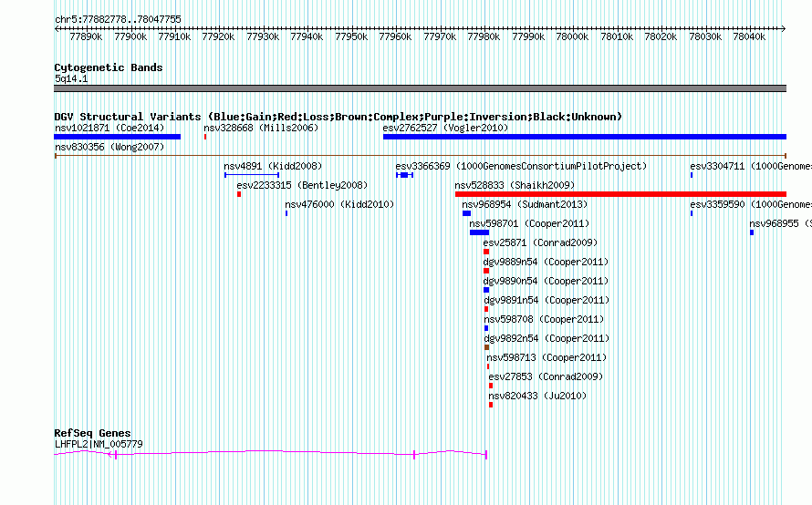Select the blue marker under dgv9890n54
Image resolution: width=812 pixels, height=505 pixels.
(x=486, y=290)
